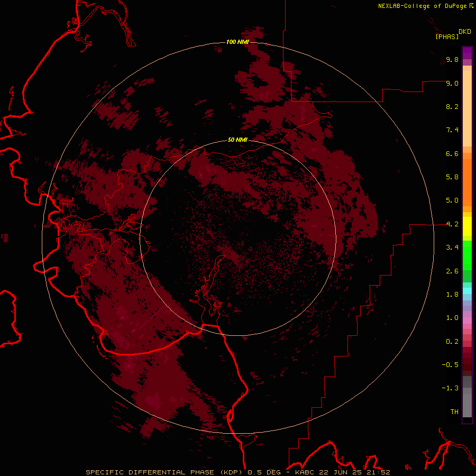This screenshot has width=476, height=476.
Task: Select the 2.6 scale value
Action: pos(452,271)
